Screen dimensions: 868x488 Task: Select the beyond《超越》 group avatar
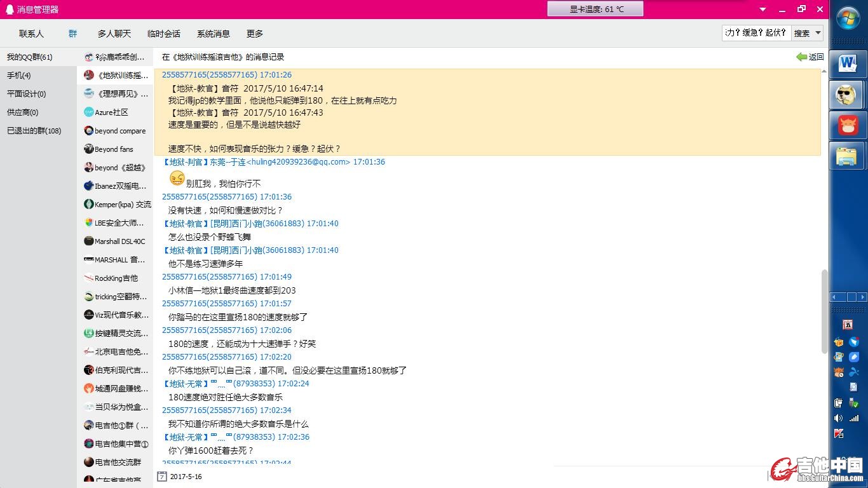pos(89,168)
